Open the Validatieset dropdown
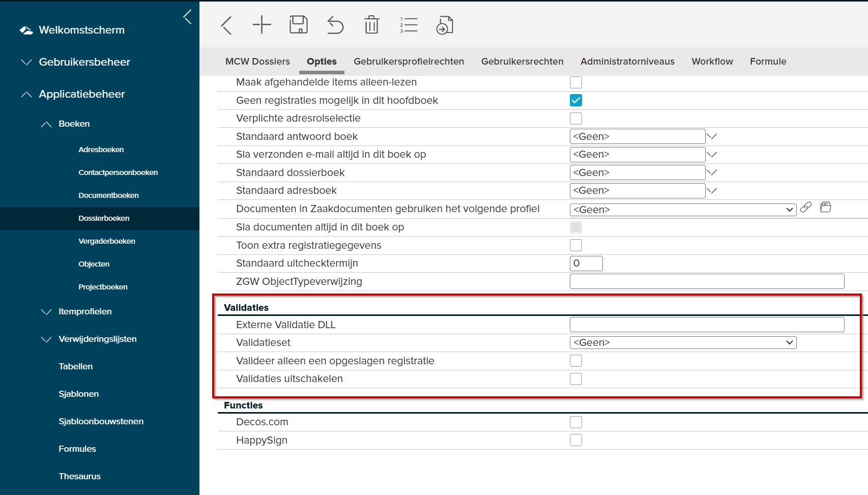This screenshot has height=495, width=868. click(683, 343)
